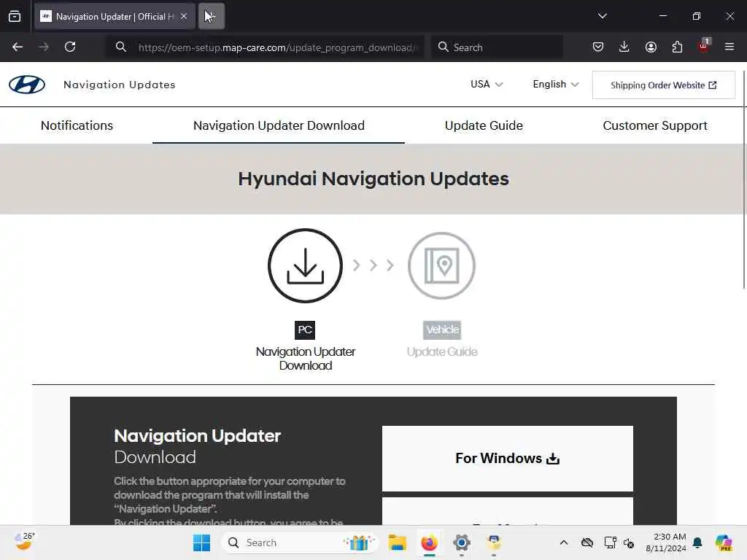Click the PC step badge
Screen dimensions: 747x560
point(305,330)
